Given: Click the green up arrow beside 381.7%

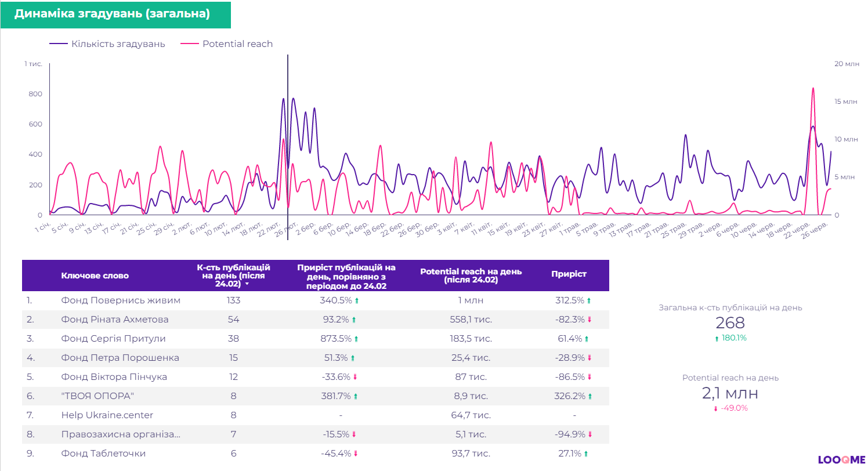Looking at the screenshot, I should 356,396.
